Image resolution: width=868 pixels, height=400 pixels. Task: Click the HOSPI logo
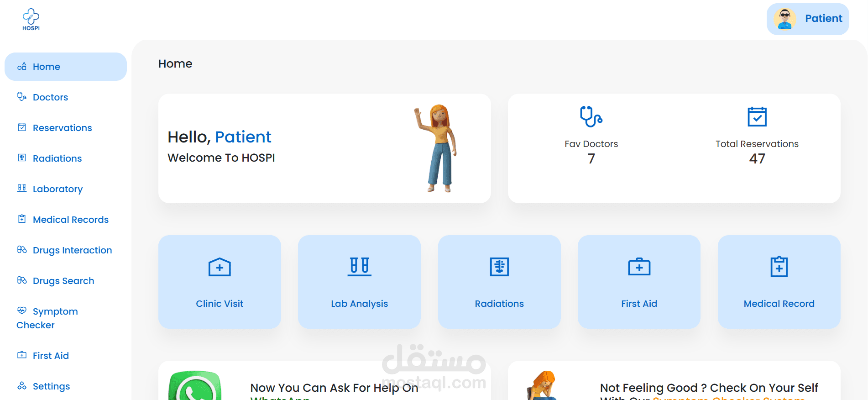(31, 19)
